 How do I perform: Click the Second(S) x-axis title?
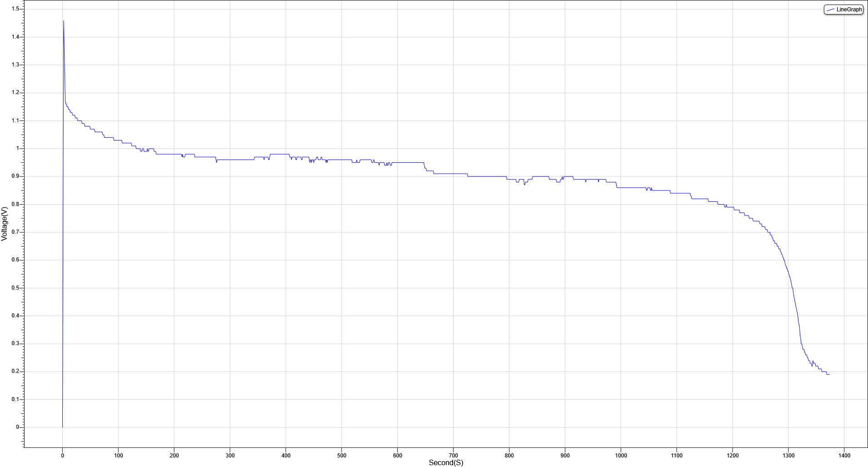pyautogui.click(x=446, y=462)
